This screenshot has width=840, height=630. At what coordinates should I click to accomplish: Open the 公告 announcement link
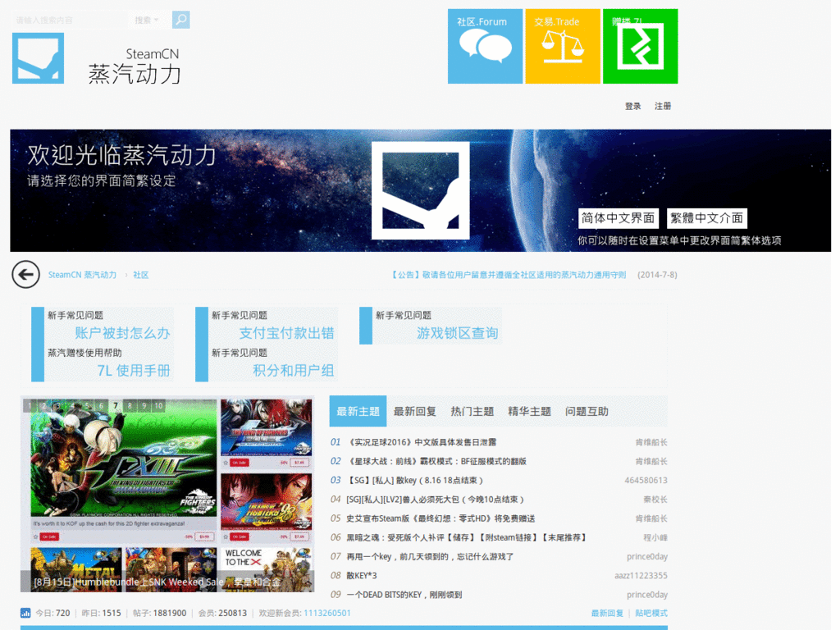(508, 275)
